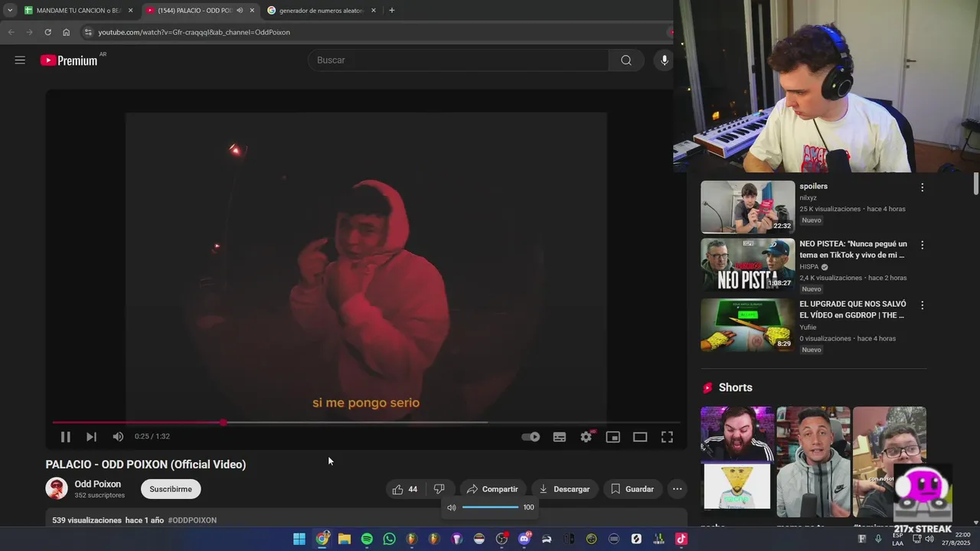Enter fullscreen mode

[x=667, y=437]
